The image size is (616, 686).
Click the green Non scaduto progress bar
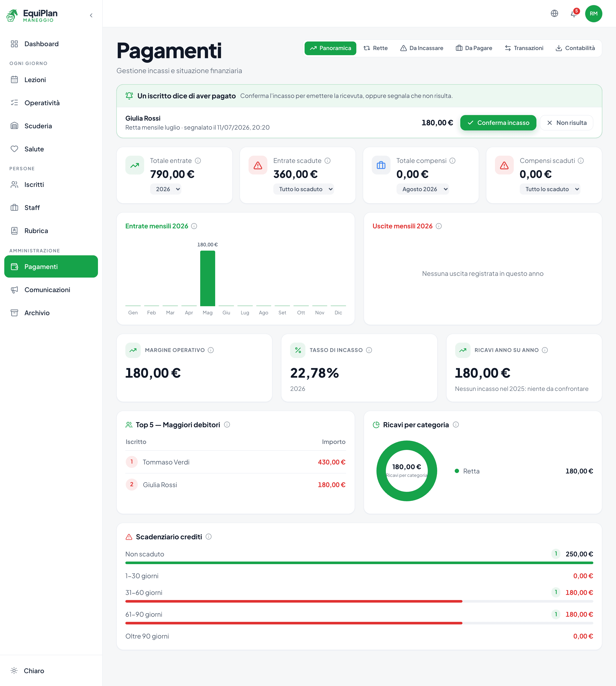click(359, 563)
